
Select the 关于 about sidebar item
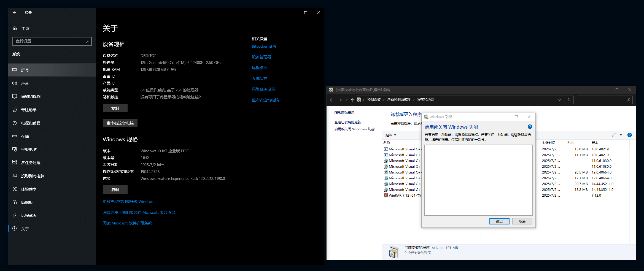coord(52,229)
